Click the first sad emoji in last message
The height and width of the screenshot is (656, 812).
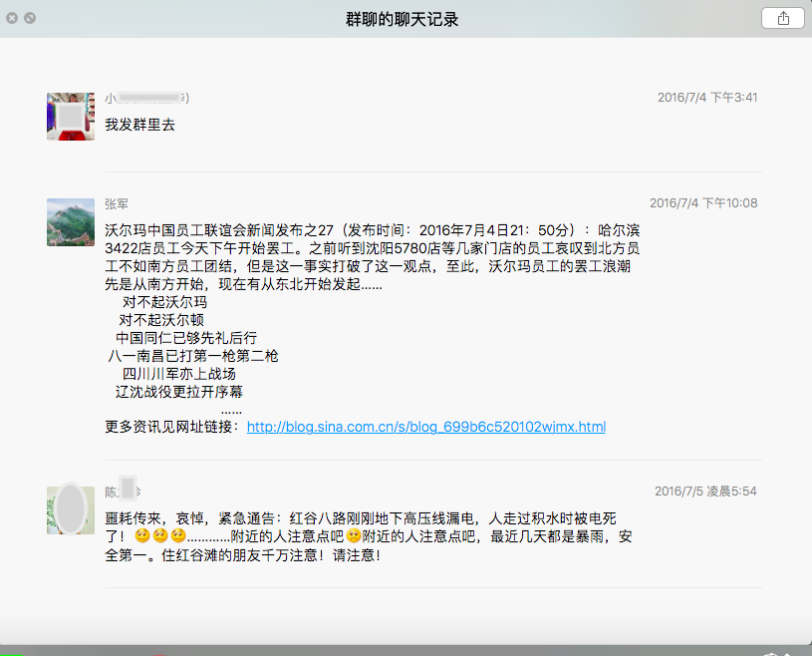click(x=142, y=535)
